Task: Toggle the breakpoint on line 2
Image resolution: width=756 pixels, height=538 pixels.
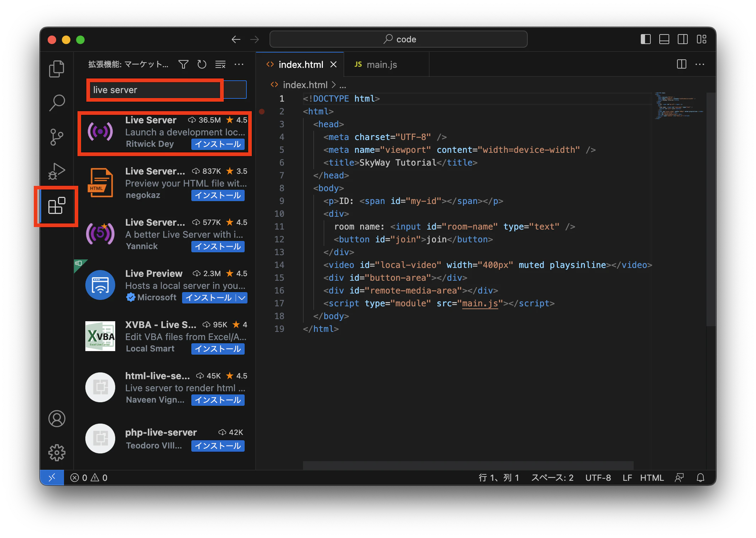Action: click(262, 112)
